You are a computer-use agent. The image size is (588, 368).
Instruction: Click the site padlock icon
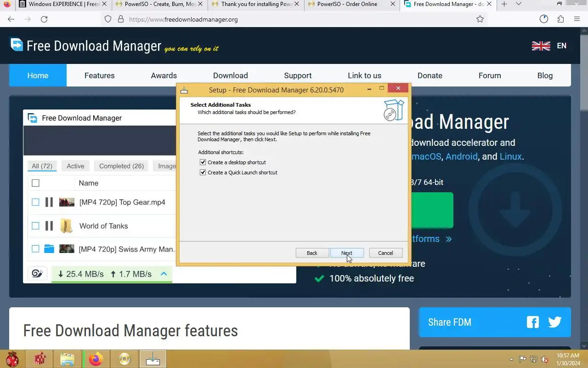click(x=121, y=19)
